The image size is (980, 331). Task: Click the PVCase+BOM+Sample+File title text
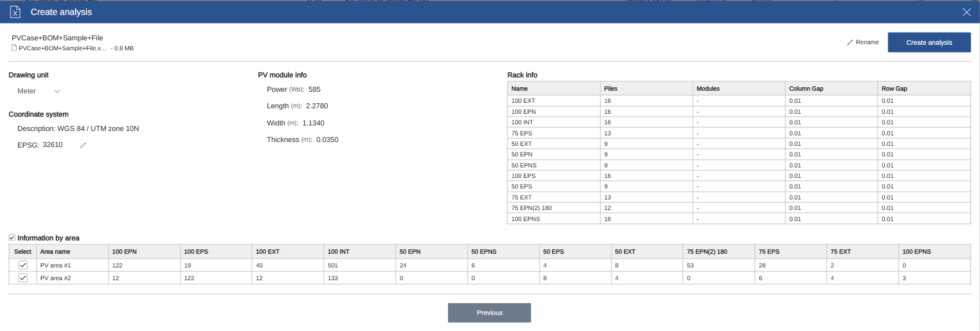coord(58,38)
